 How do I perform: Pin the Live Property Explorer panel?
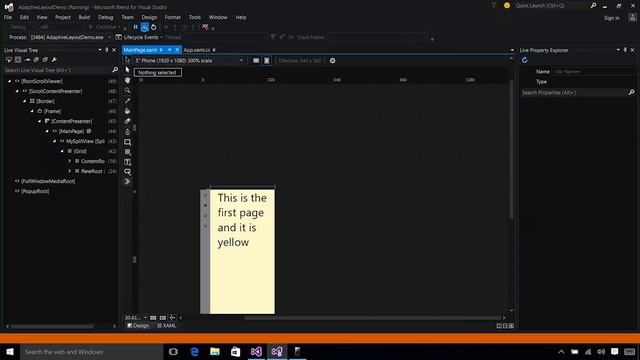click(x=625, y=50)
